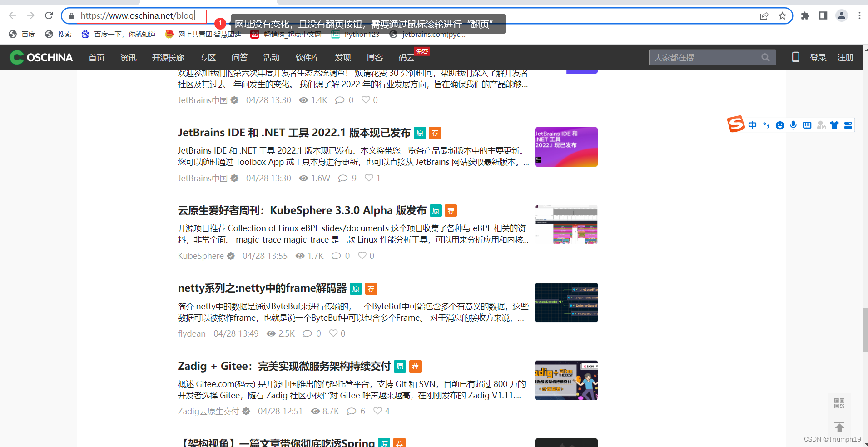Open article 云原生爱好者周刊 KubeSphere 3.3.0 Alpha

click(302, 210)
